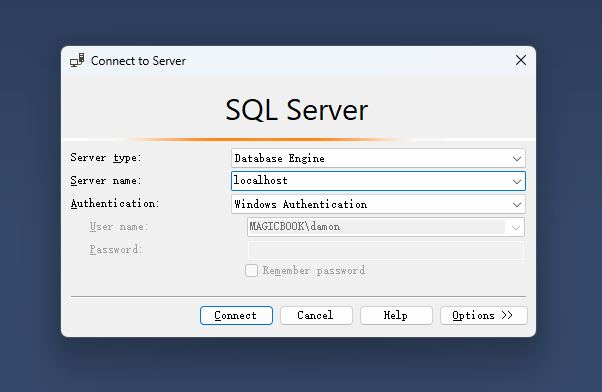602x392 pixels.
Task: Click the Server name label
Action: [106, 180]
